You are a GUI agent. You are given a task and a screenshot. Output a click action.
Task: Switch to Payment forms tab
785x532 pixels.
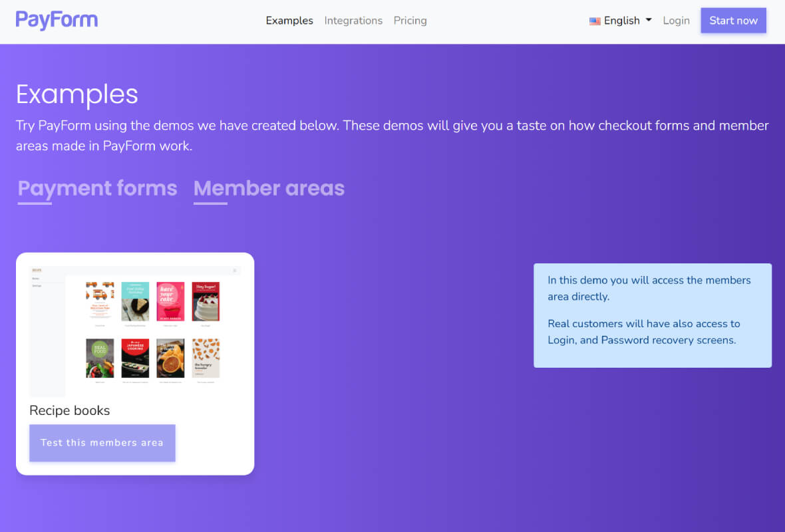(x=98, y=189)
